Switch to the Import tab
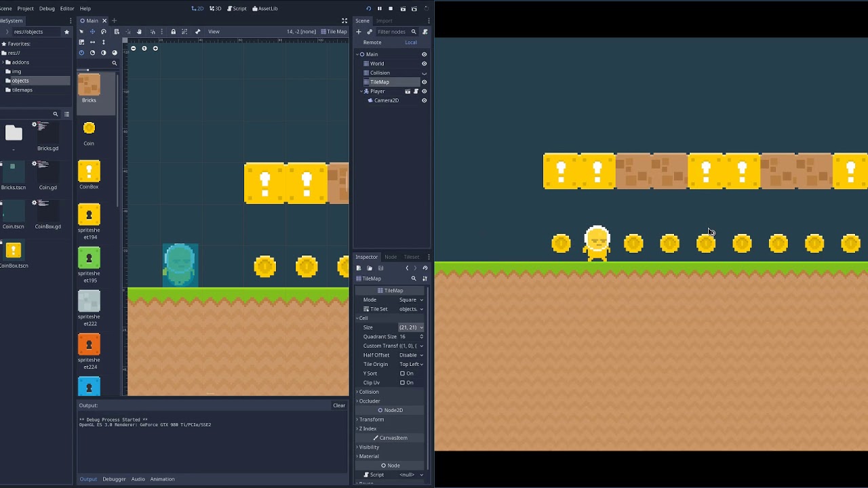 (x=384, y=21)
